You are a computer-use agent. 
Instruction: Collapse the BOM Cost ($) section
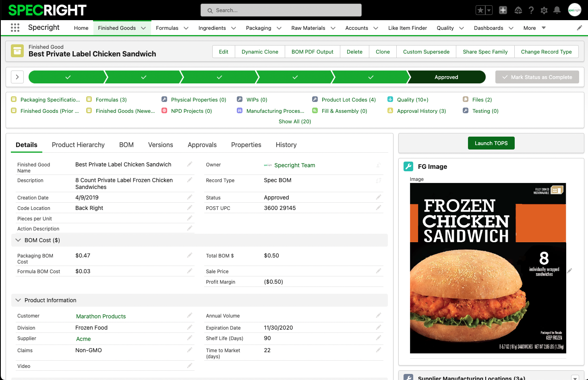[x=18, y=240]
